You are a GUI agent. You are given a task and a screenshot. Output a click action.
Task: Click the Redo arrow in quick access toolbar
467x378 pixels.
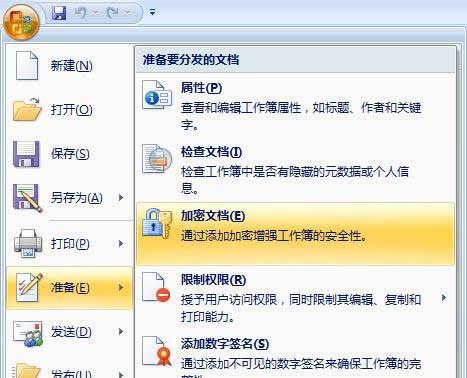pyautogui.click(x=113, y=13)
